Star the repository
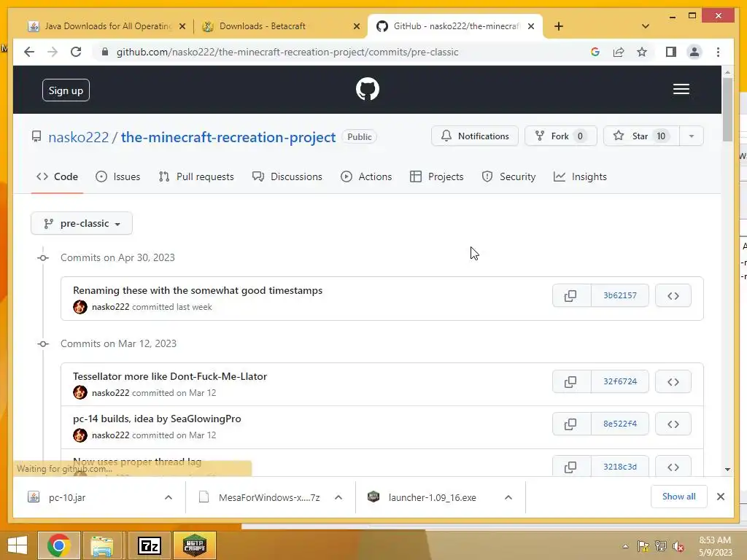 point(641,136)
